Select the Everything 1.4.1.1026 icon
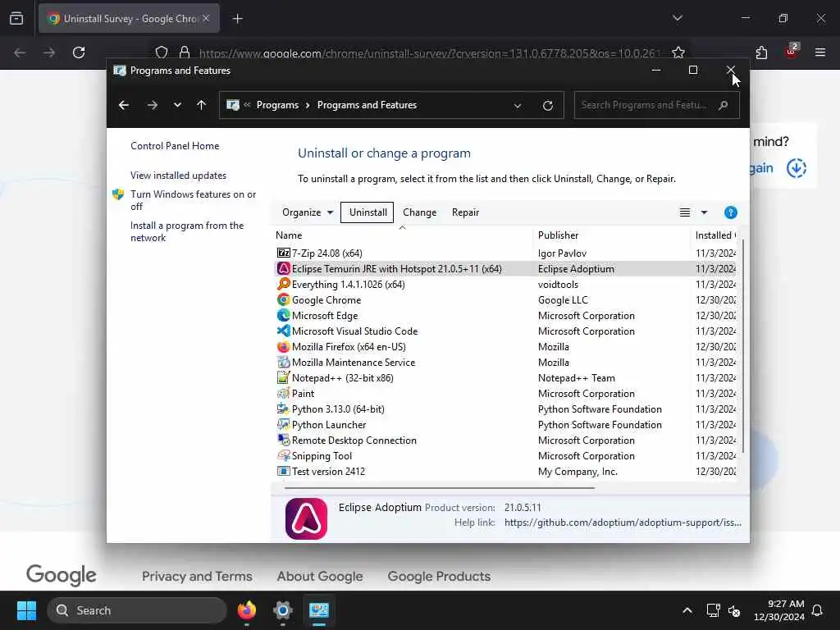This screenshot has width=840, height=630. (283, 284)
